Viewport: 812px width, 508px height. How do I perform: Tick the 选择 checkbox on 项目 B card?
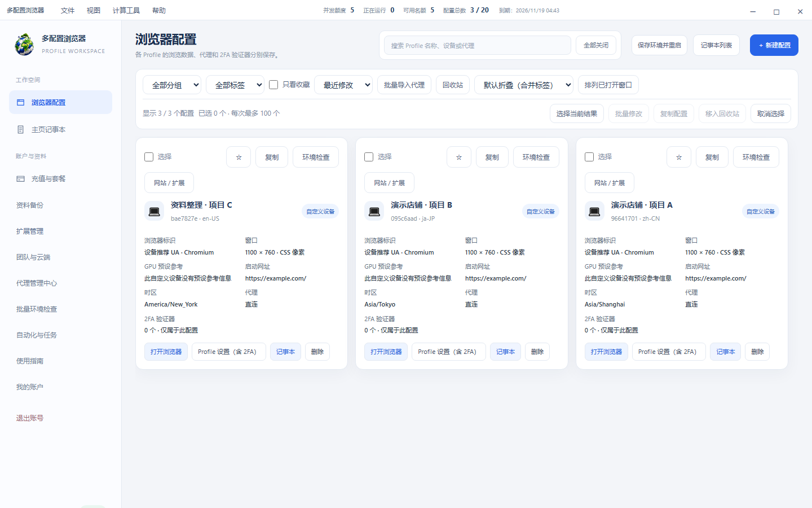(369, 157)
